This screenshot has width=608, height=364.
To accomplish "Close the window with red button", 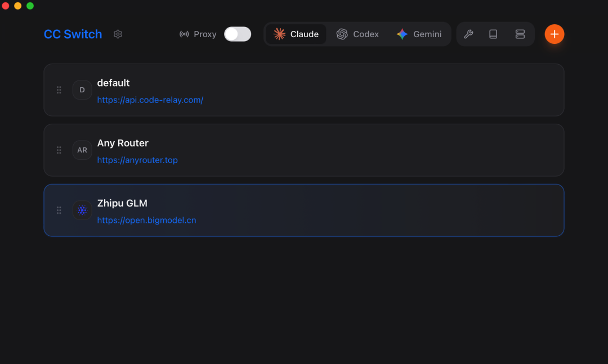I will click(x=6, y=6).
